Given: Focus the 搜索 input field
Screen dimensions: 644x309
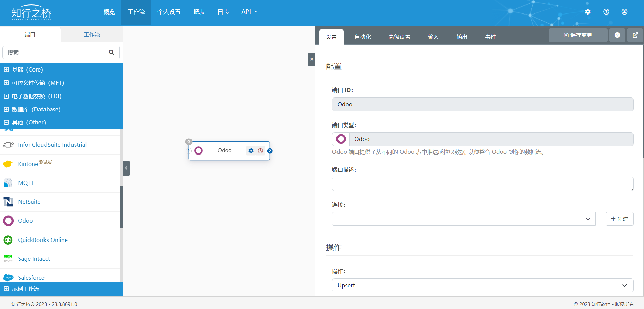Looking at the screenshot, I should [x=52, y=53].
